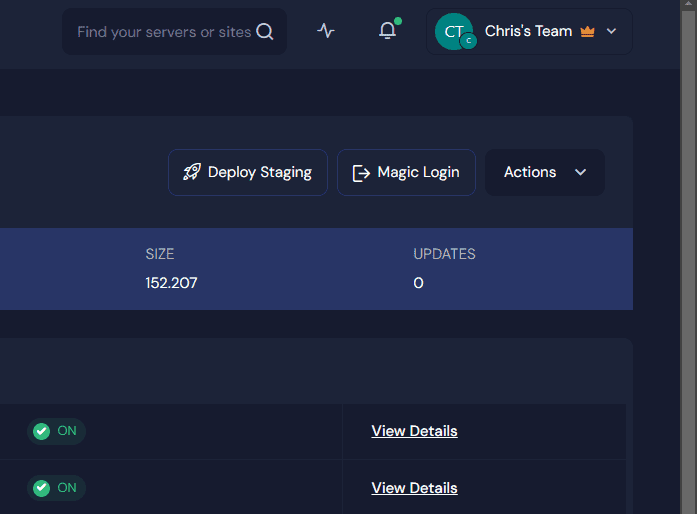Open the second View Details link
The image size is (697, 514).
pos(414,488)
